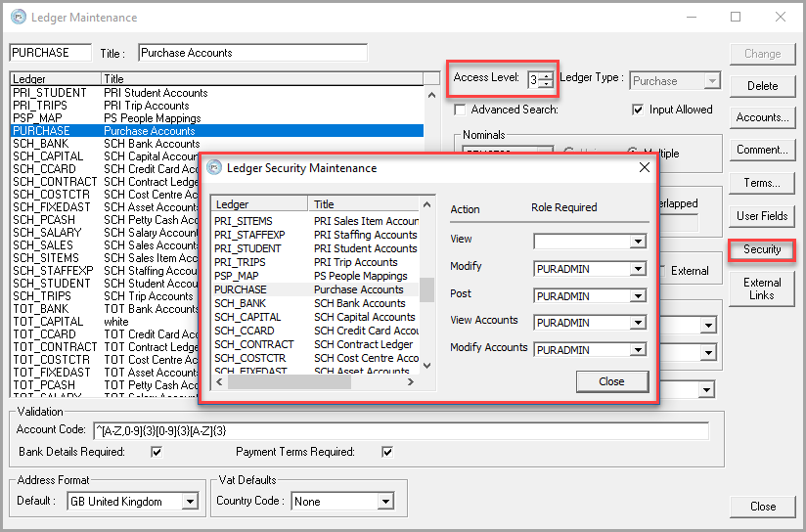Click the Account Code validation field
Image resolution: width=806 pixels, height=532 pixels.
tap(399, 431)
